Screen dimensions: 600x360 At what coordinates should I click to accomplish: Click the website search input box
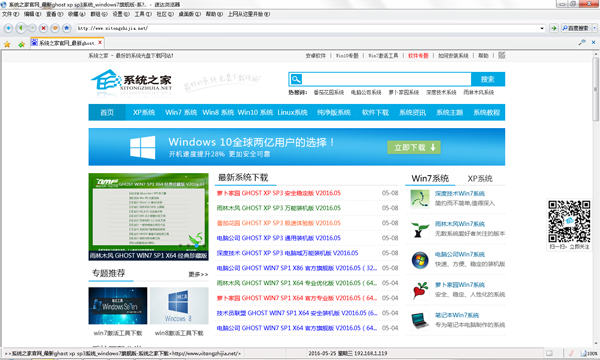[386, 79]
